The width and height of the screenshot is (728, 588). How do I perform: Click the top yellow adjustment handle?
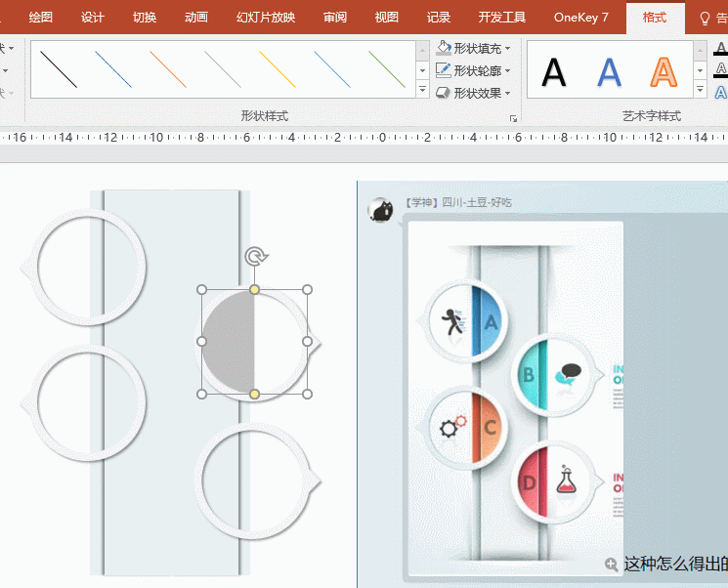pos(254,290)
